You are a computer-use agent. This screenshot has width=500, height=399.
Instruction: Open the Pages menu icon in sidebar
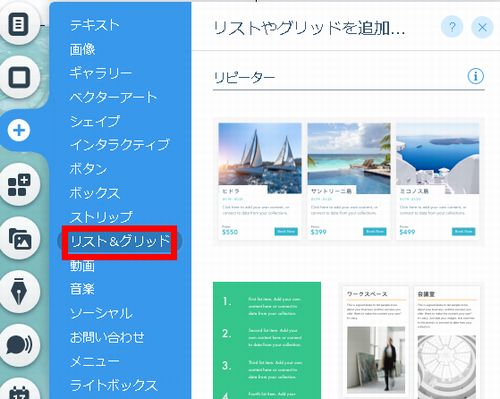click(x=19, y=24)
